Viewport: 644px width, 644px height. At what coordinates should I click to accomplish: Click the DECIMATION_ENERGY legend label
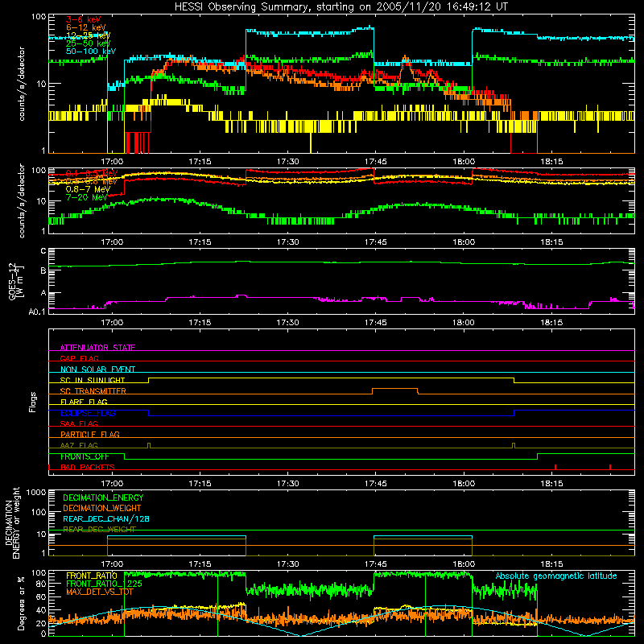[x=103, y=497]
